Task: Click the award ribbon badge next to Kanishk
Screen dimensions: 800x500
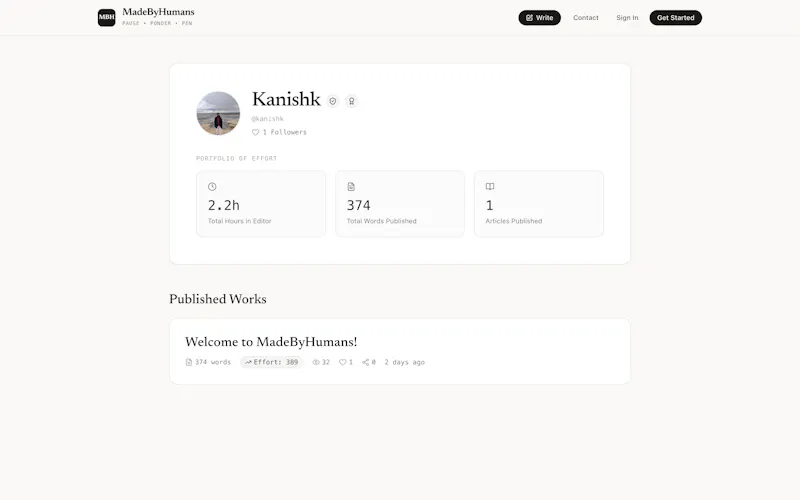Action: [x=352, y=101]
